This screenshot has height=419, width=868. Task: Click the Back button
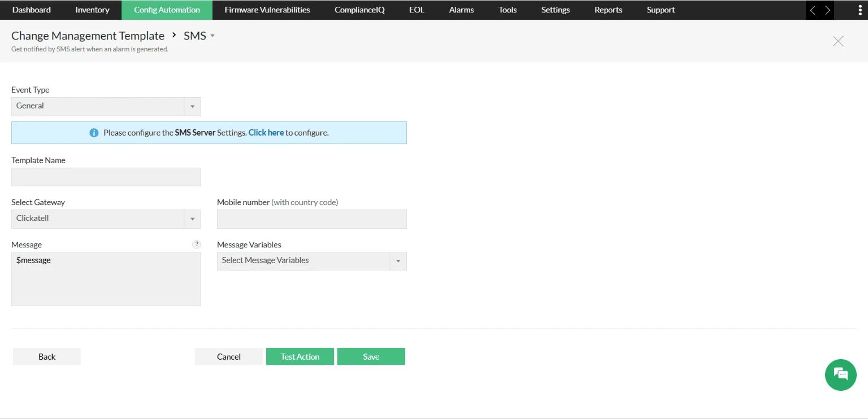click(47, 356)
